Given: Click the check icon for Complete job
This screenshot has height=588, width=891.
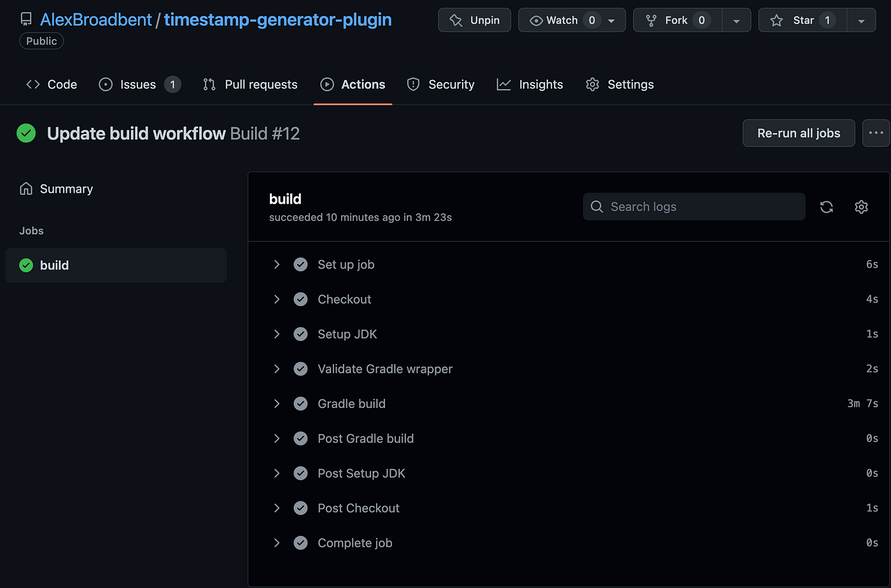Looking at the screenshot, I should coord(301,543).
